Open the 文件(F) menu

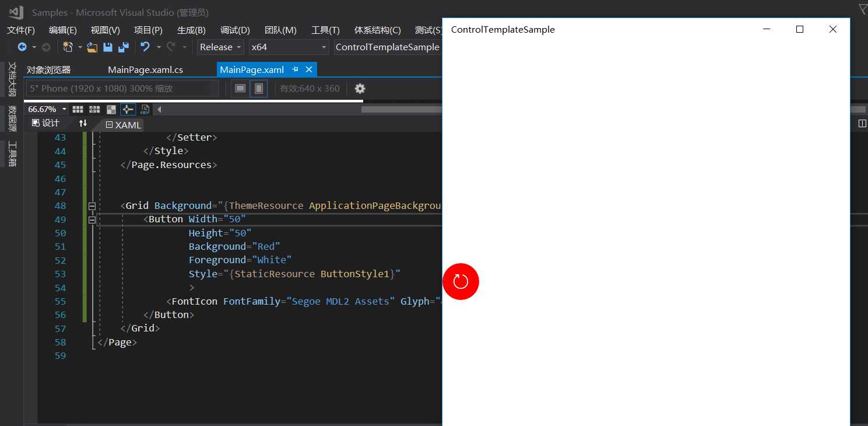(x=21, y=30)
